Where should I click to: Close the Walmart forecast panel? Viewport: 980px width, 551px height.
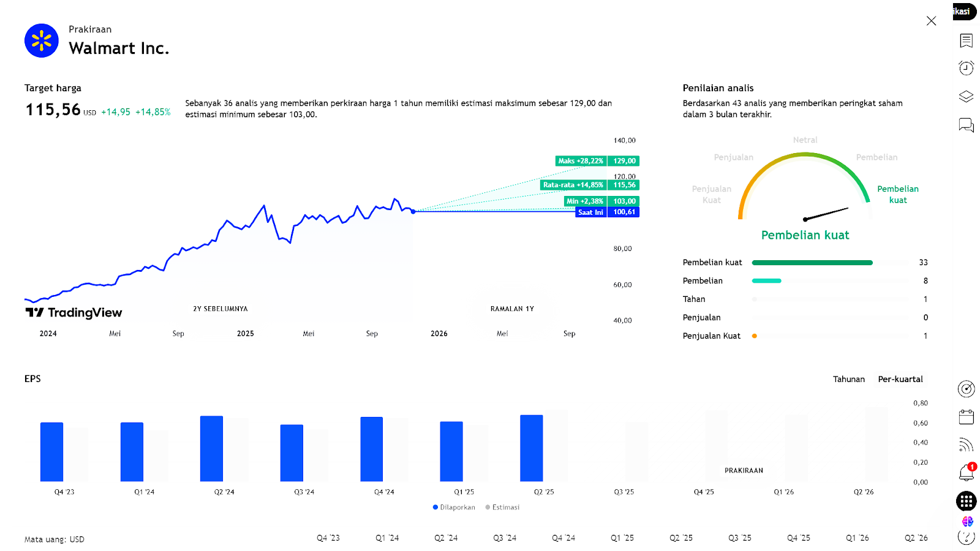[931, 21]
